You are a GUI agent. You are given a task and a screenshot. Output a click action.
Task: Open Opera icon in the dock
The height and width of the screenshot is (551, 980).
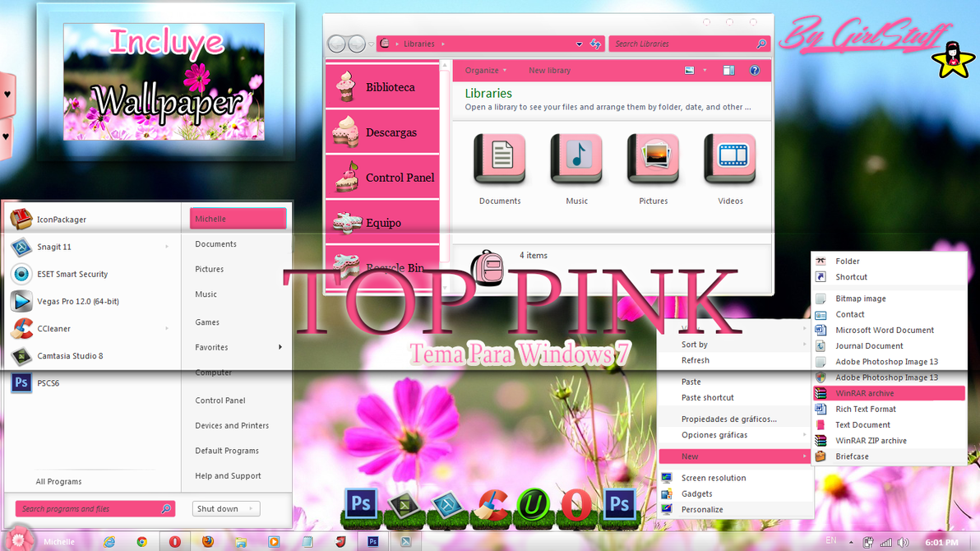pyautogui.click(x=576, y=505)
